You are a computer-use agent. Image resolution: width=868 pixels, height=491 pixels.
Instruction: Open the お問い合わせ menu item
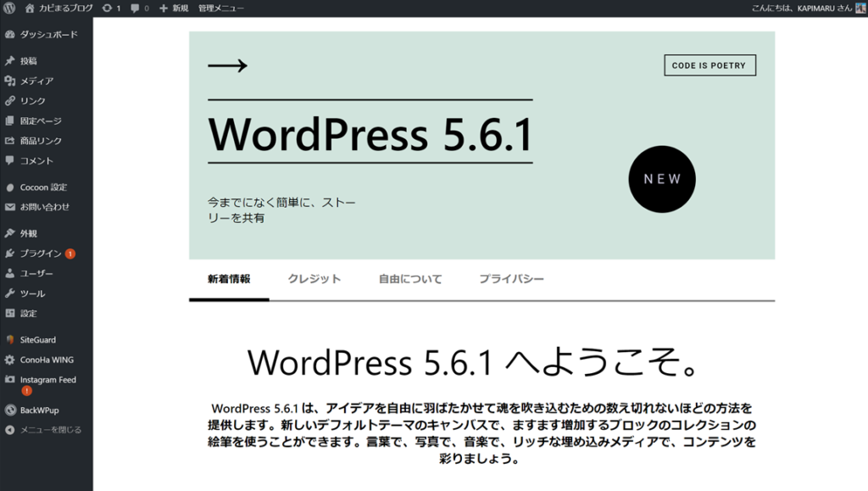47,207
